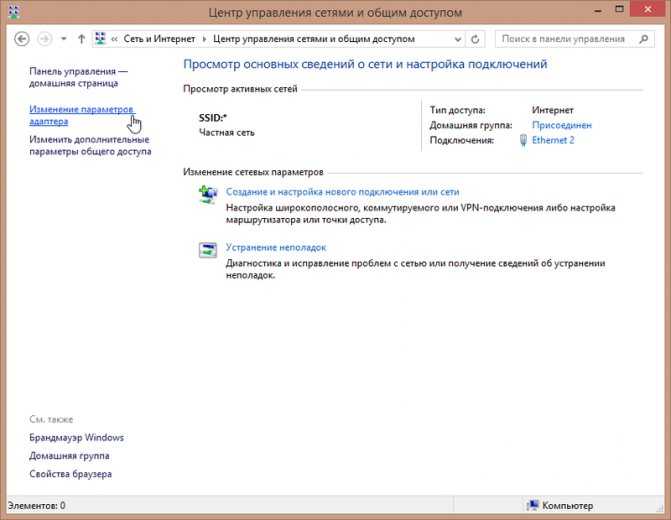
Task: Open 'Изменить дополнительные параметры общего доступа'
Action: 90,146
